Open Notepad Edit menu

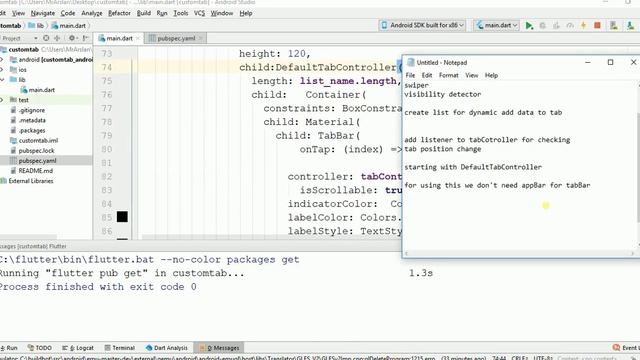point(427,75)
